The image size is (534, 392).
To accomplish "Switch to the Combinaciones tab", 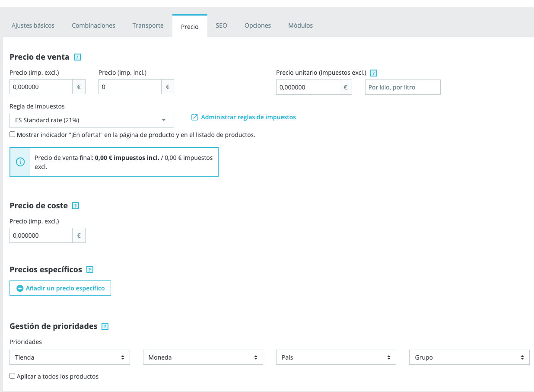I will pyautogui.click(x=93, y=25).
